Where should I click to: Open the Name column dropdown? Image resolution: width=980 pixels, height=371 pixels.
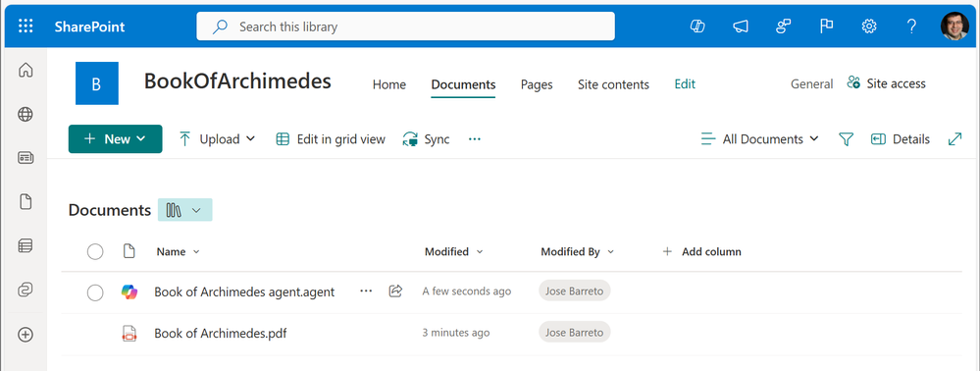point(179,251)
